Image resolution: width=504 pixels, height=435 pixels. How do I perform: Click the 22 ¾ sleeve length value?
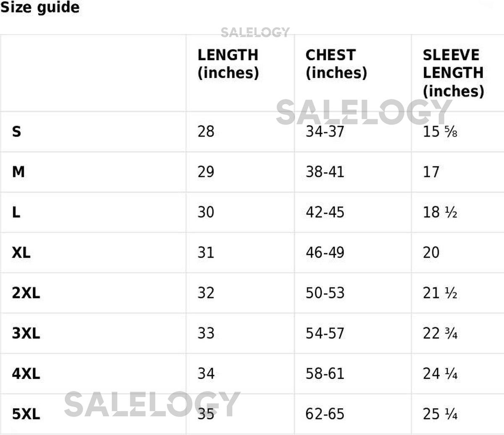pos(440,333)
